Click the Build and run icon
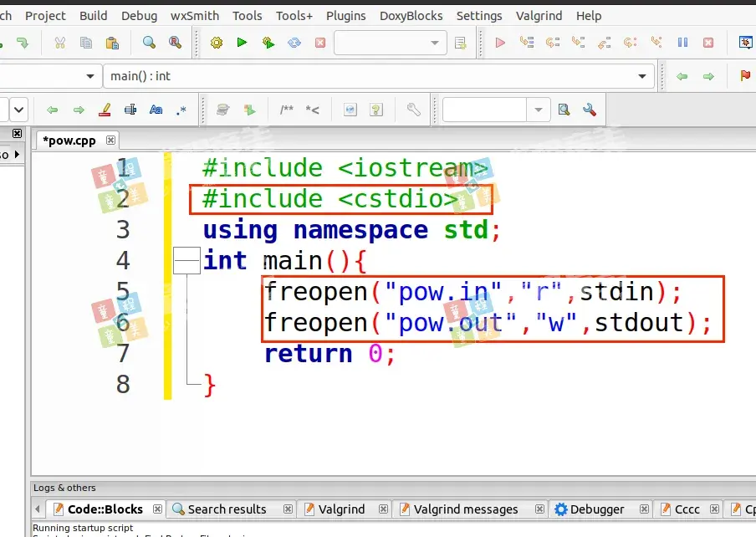Screen dimensions: 756x537 [268, 43]
